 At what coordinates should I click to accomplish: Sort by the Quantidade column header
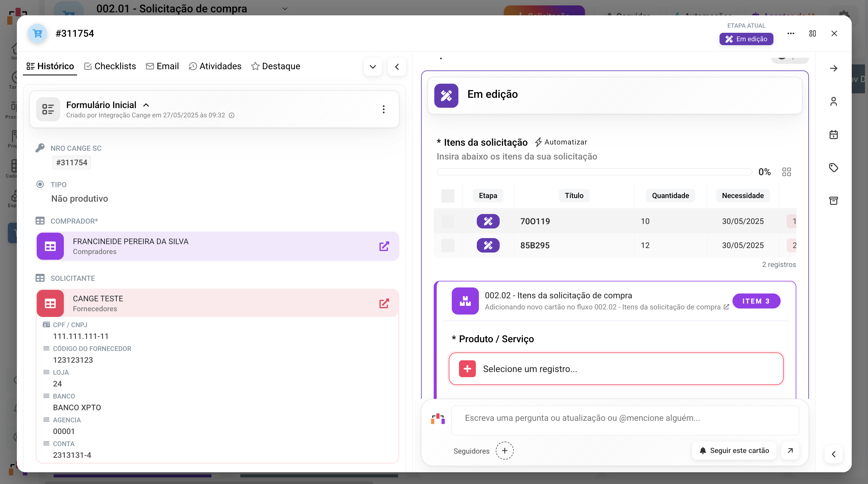click(x=670, y=196)
